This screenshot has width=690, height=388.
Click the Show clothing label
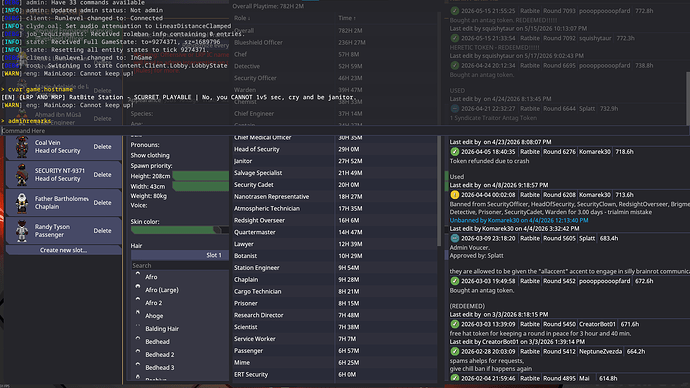tap(150, 155)
